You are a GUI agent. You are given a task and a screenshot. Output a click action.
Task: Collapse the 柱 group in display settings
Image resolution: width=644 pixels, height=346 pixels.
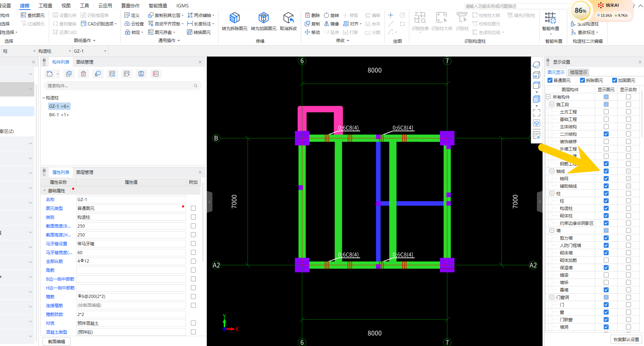[x=552, y=193]
